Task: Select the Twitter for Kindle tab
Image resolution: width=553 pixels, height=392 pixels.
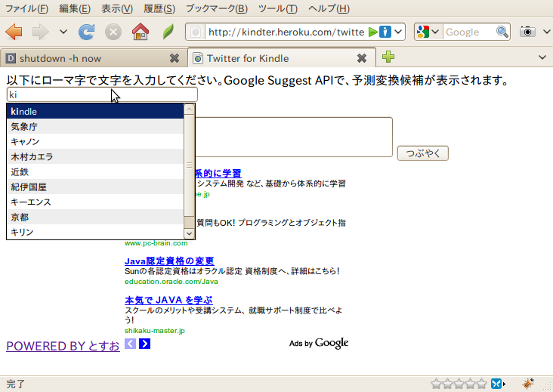Action: click(282, 58)
